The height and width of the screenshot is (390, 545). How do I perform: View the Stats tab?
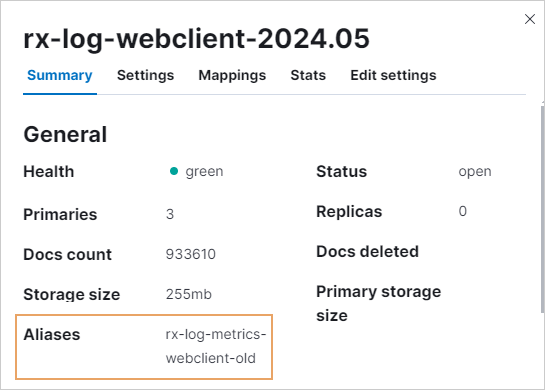coord(308,75)
